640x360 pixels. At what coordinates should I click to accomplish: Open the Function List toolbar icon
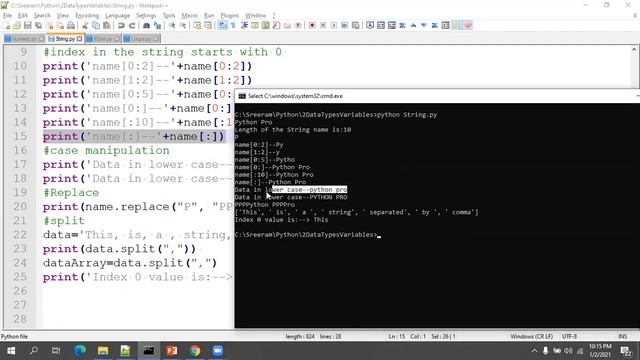(x=276, y=25)
